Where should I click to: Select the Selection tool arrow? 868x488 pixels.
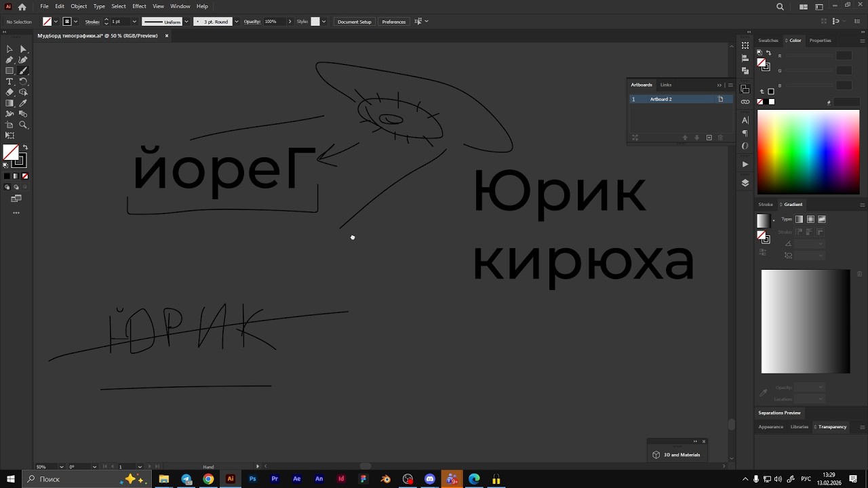9,49
